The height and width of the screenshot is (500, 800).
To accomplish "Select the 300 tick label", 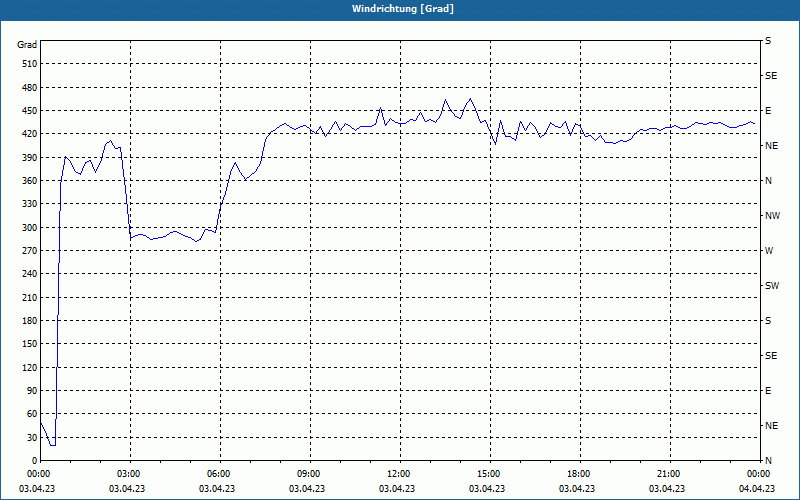I will click(x=30, y=228).
